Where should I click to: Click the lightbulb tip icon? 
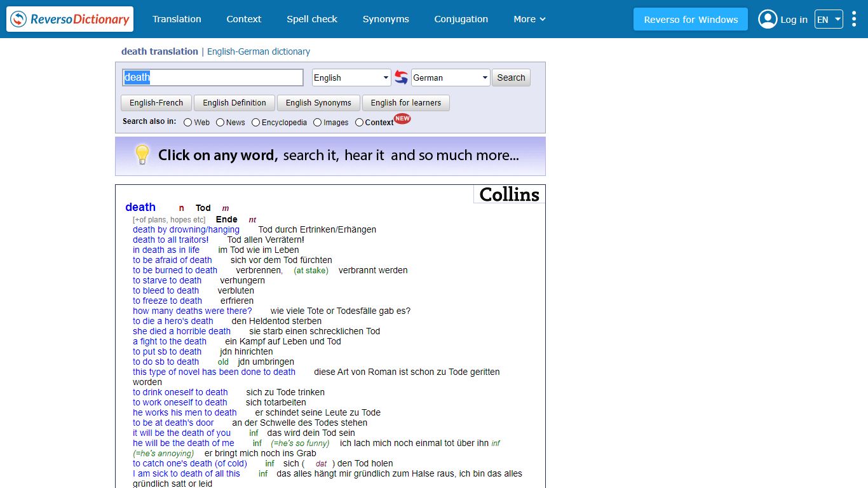coord(142,154)
